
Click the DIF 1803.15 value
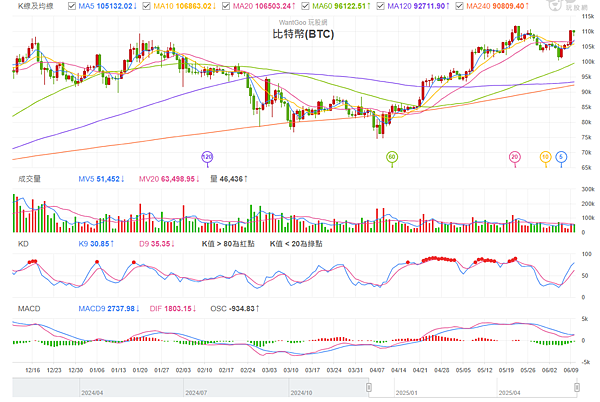173,308
